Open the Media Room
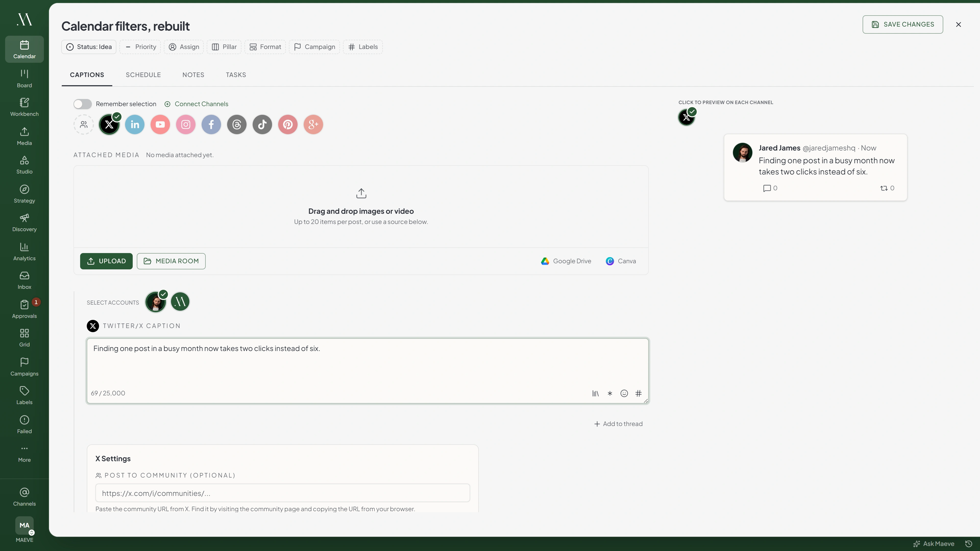The width and height of the screenshot is (980, 551). click(171, 261)
